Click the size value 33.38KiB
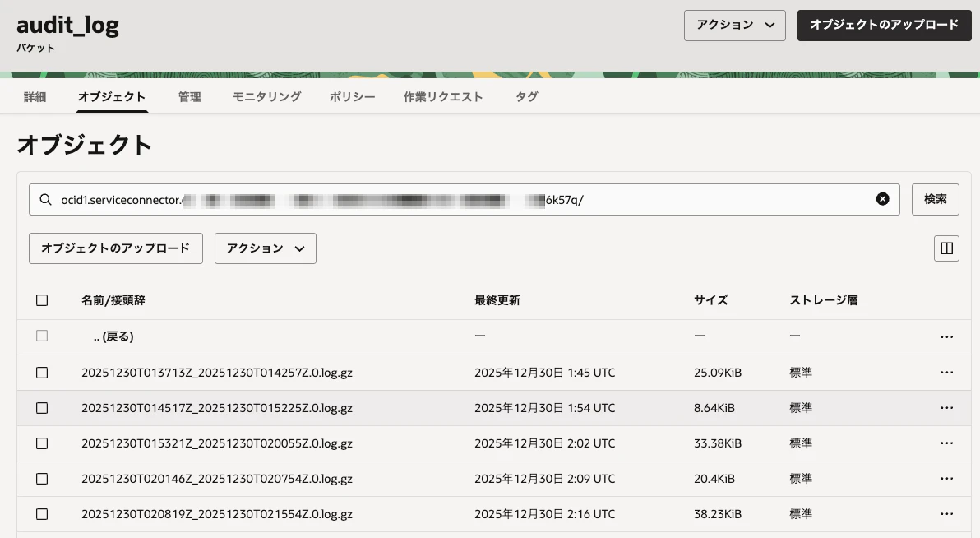 (x=718, y=443)
